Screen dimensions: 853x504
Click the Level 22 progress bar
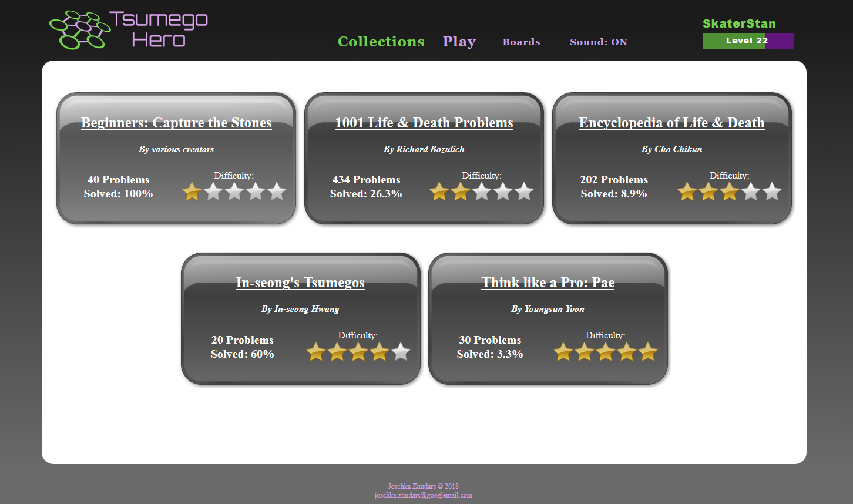[748, 41]
